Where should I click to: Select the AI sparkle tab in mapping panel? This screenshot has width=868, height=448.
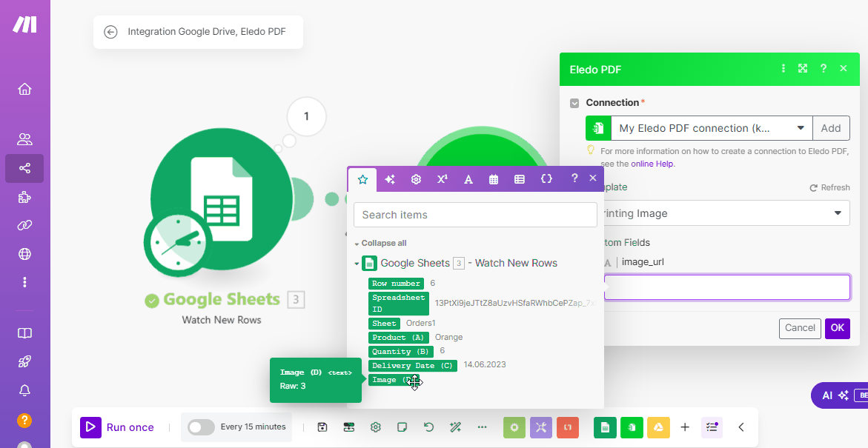pyautogui.click(x=390, y=179)
